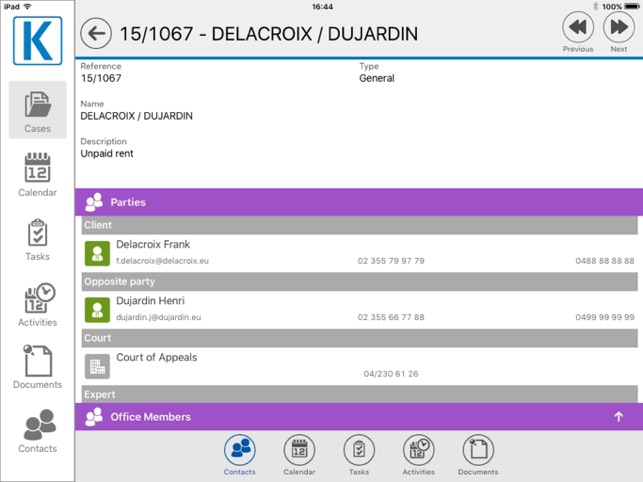The height and width of the screenshot is (482, 643).
Task: Click the Court group header
Action: click(x=360, y=338)
